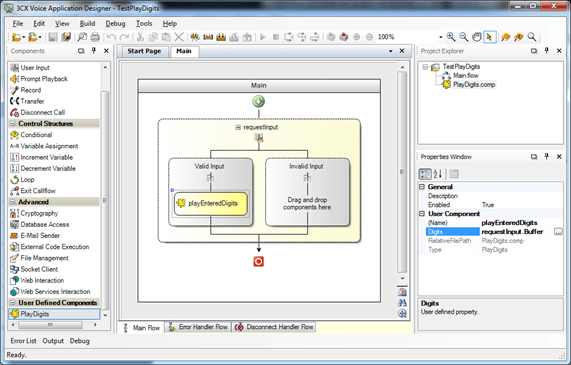Collapse the User Component properties category

click(x=422, y=213)
